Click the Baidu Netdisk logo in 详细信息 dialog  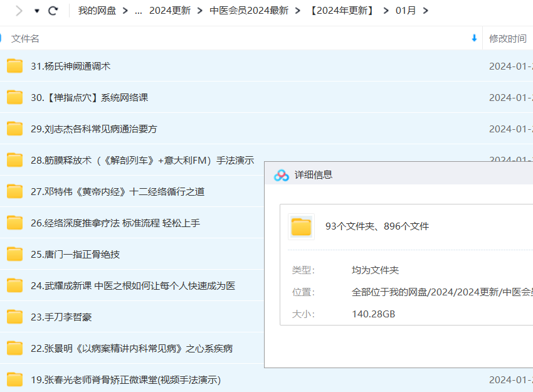282,175
